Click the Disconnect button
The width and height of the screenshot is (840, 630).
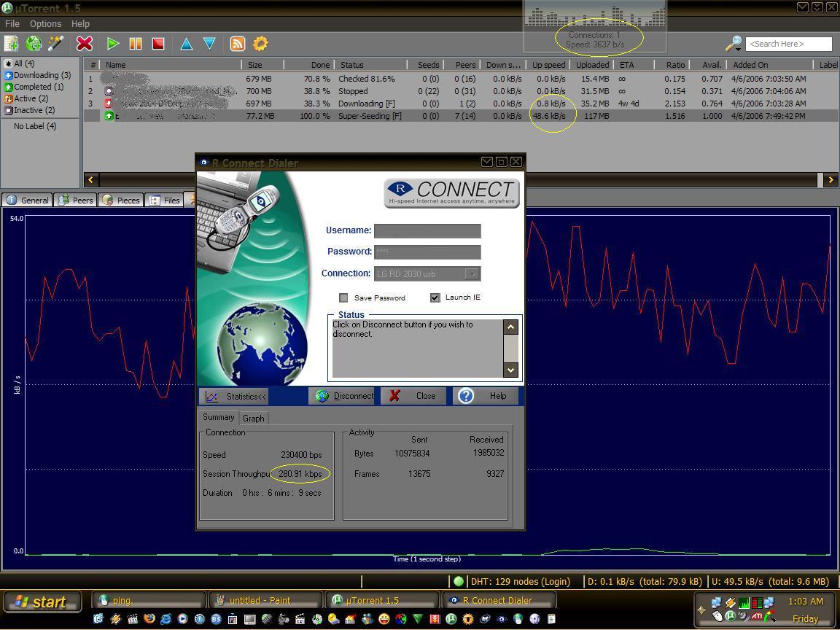(341, 397)
